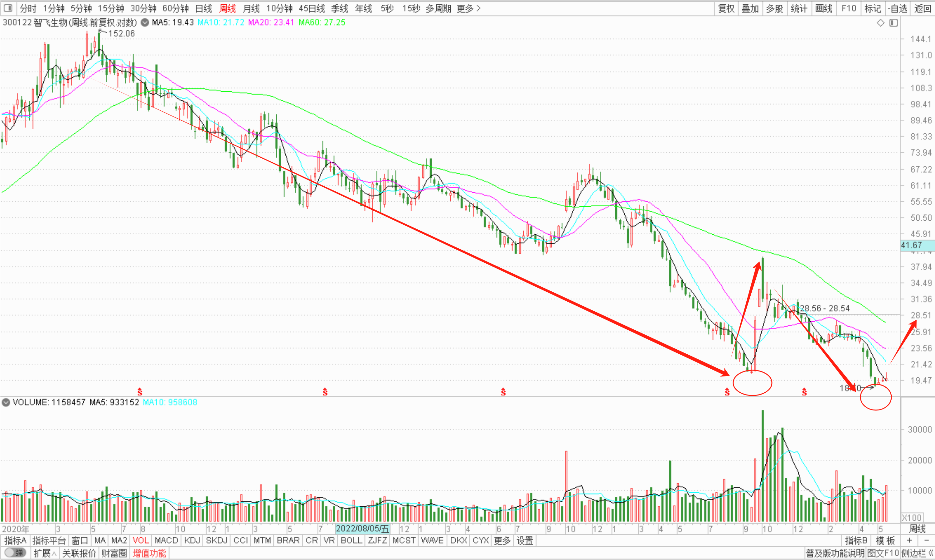Viewport: 935px width, 560px height.
Task: Click the plus zoom-in button
Action: pyautogui.click(x=909, y=540)
